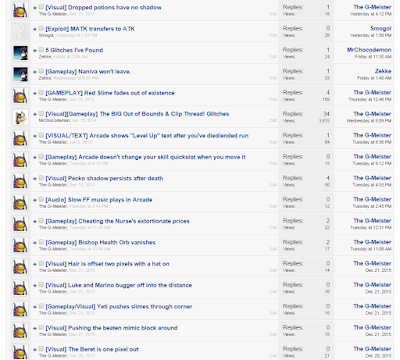Click 'Thursday at 12:46 PM' last post time
Screen dimensions: 400x360
tap(370, 99)
